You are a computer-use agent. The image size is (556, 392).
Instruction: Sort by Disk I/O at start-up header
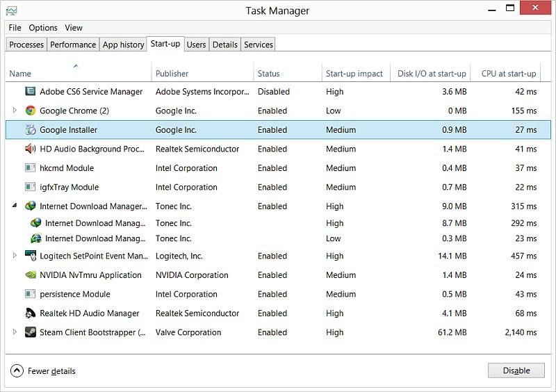click(432, 74)
